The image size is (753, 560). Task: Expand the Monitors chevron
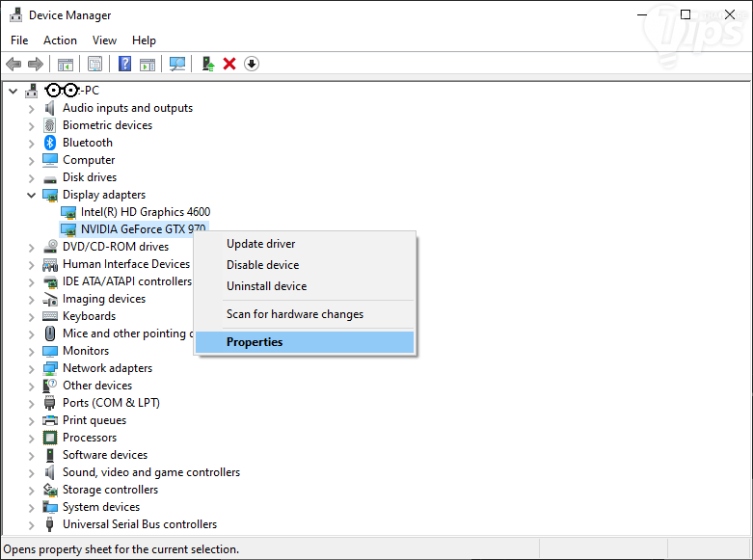coord(31,352)
